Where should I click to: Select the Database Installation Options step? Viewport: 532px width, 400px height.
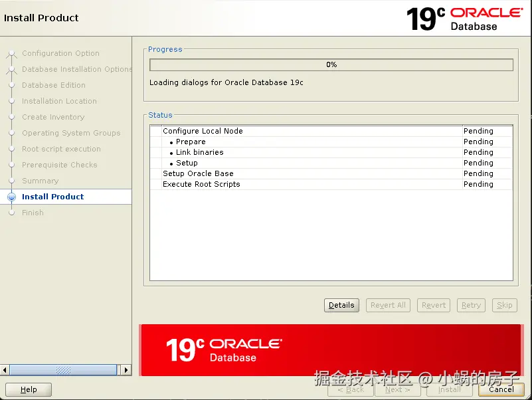pos(76,69)
